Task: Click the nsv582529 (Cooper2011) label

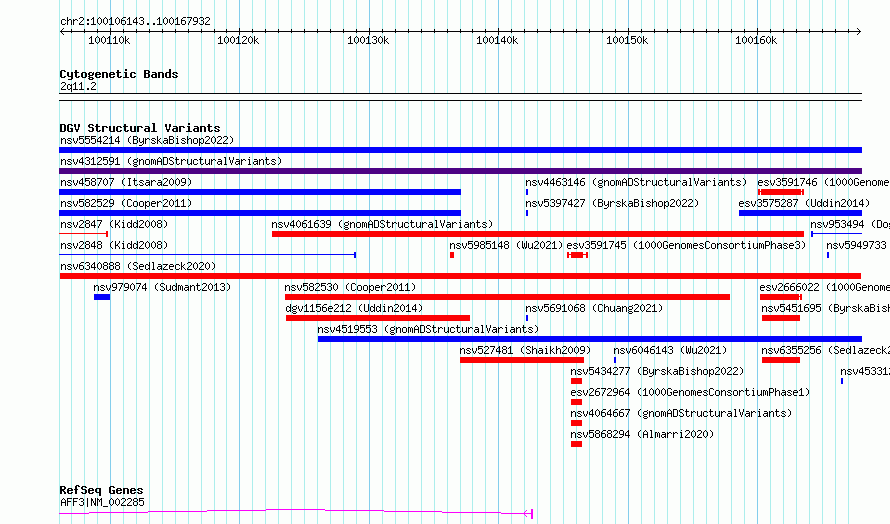Action: [126, 203]
